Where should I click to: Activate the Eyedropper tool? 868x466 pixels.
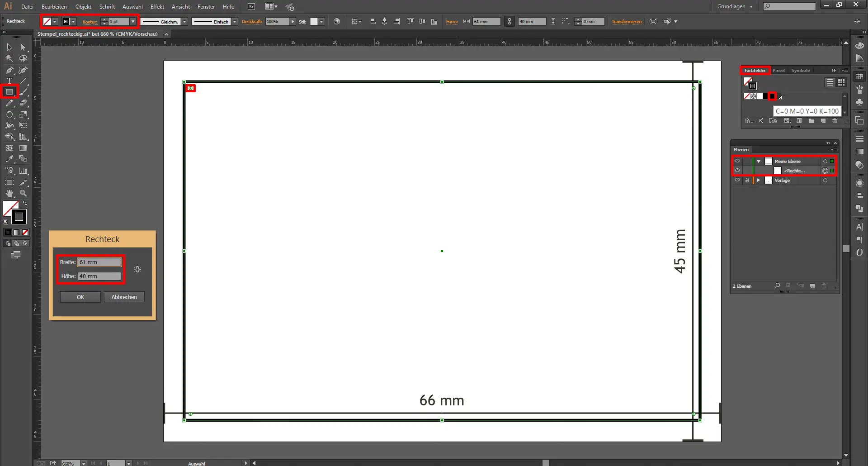9,159
